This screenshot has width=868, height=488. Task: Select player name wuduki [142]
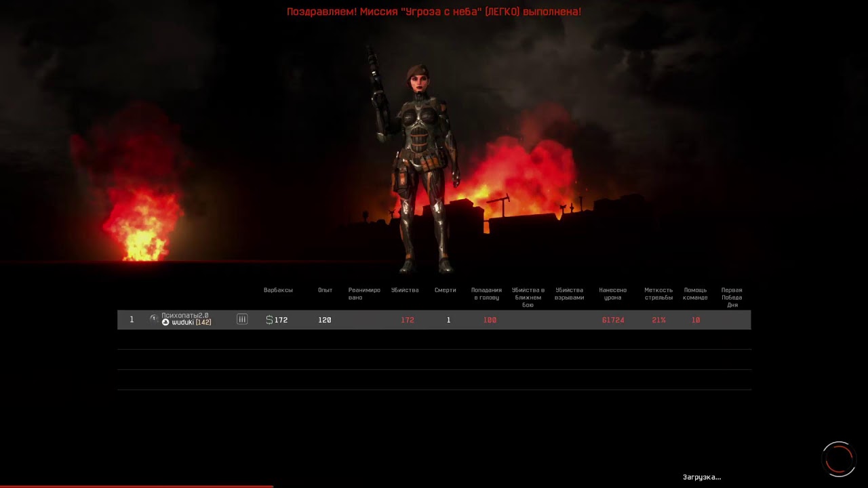[191, 323]
